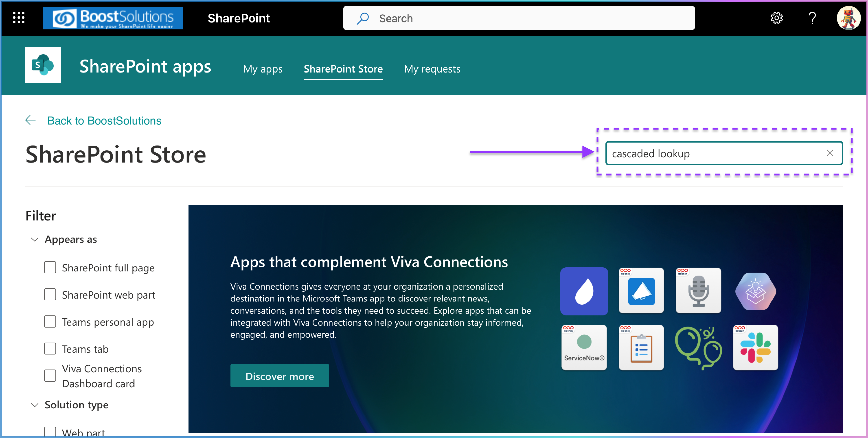This screenshot has height=438, width=868.
Task: Open the help question mark icon
Action: 812,18
